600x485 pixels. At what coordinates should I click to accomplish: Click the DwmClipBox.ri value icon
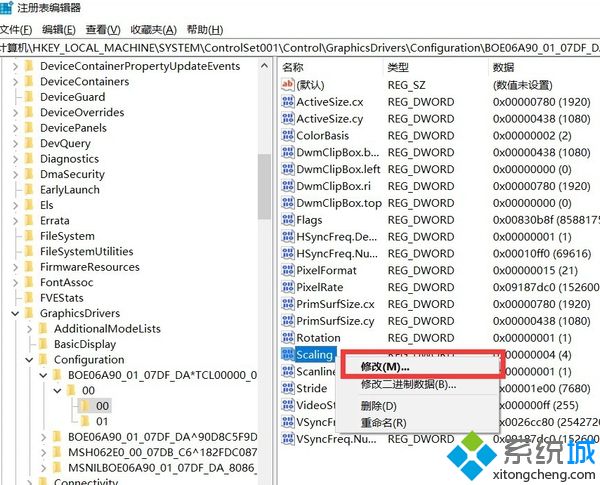[x=287, y=186]
